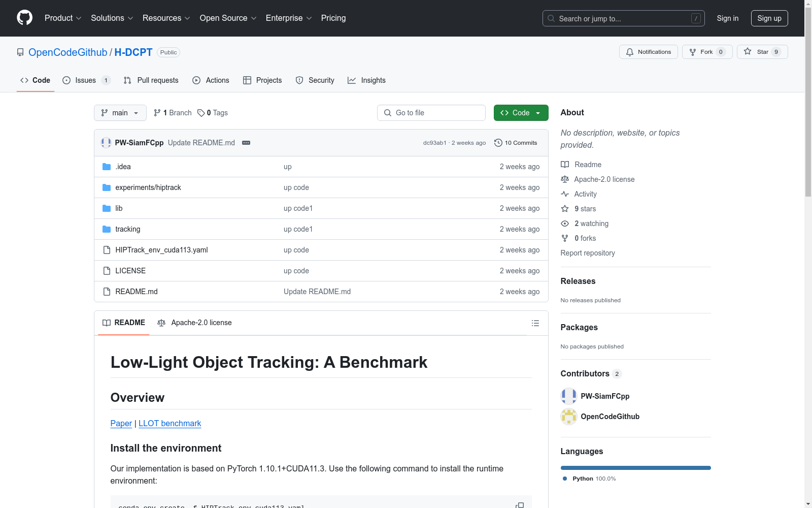Click the Sign in link
The image size is (812, 508).
click(727, 18)
